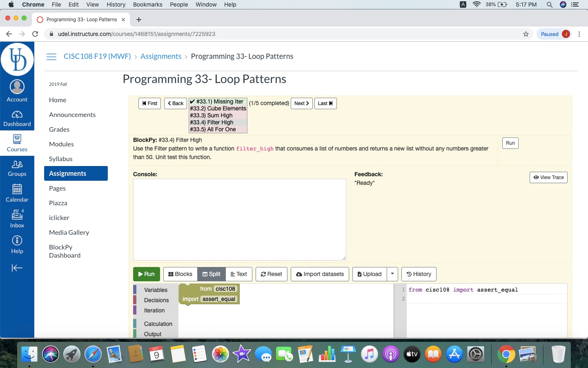Open the Canvas Calendar
This screenshot has height=368, width=588.
17,193
